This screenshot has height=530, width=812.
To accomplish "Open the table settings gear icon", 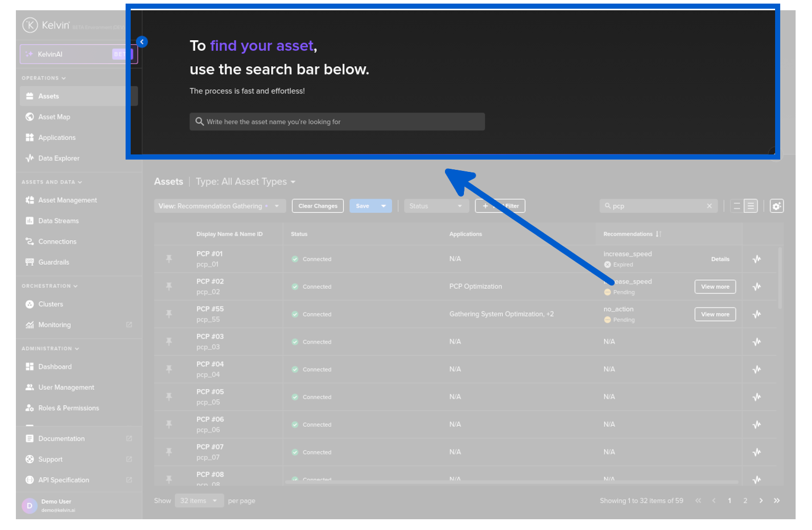I will click(x=777, y=206).
